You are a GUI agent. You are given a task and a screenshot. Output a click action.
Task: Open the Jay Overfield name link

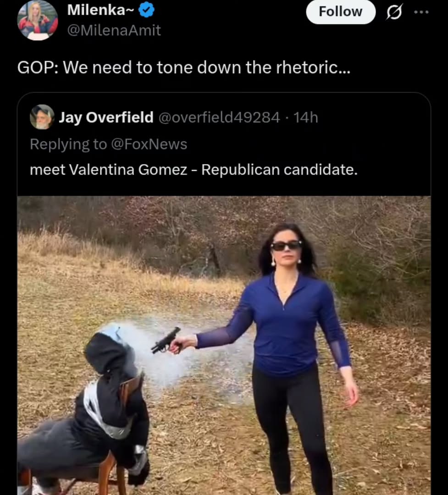[x=106, y=117]
